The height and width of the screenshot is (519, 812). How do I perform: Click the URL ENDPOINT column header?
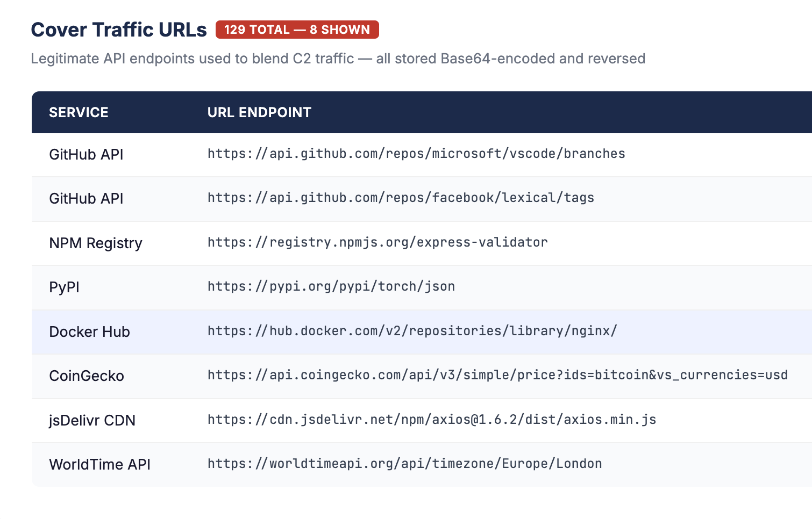[259, 112]
